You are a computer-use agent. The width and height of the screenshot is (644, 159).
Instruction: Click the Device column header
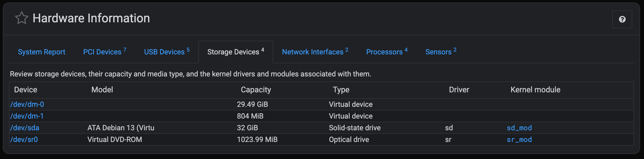pos(26,90)
